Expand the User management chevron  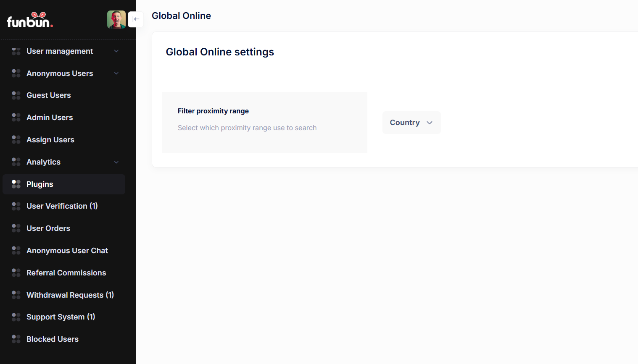click(116, 51)
